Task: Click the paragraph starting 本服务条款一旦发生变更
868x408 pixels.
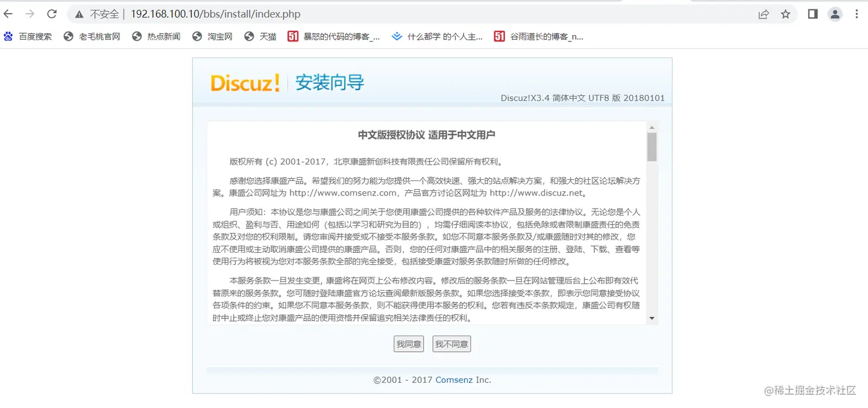Action: (426, 299)
